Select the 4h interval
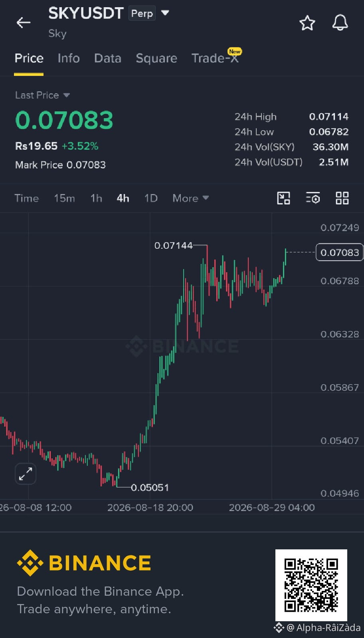The height and width of the screenshot is (638, 364). click(x=123, y=198)
